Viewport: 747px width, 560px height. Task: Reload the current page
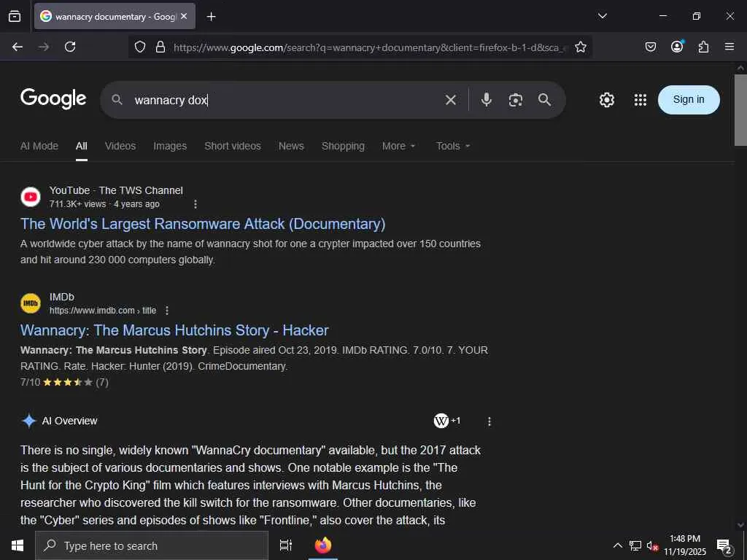tap(70, 47)
